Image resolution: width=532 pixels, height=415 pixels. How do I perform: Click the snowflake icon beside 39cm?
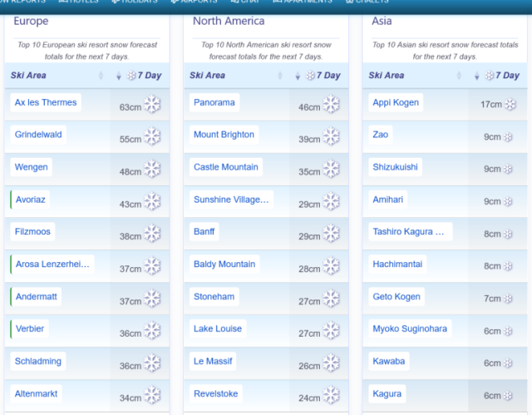pos(331,136)
